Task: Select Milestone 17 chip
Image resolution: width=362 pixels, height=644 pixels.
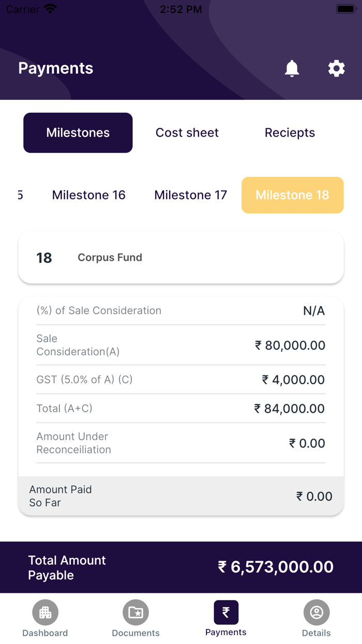Action: (x=190, y=195)
